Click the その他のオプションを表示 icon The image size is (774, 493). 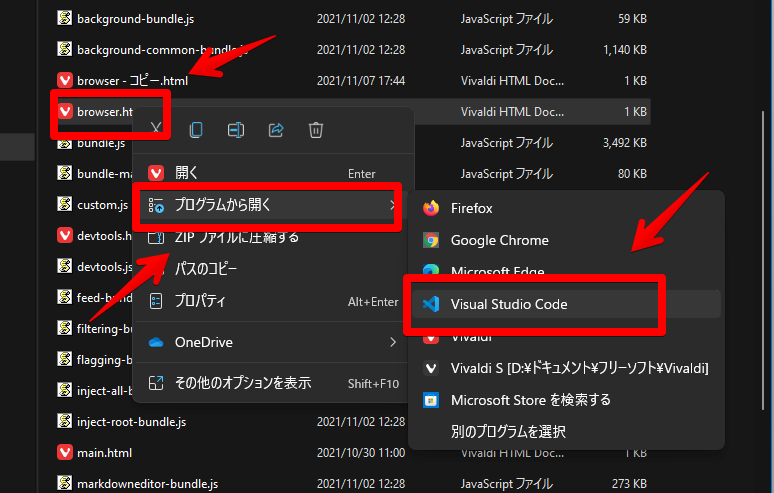click(x=156, y=383)
